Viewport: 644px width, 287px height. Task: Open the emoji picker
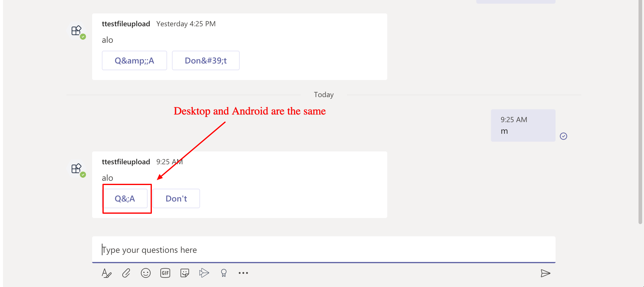click(x=145, y=273)
